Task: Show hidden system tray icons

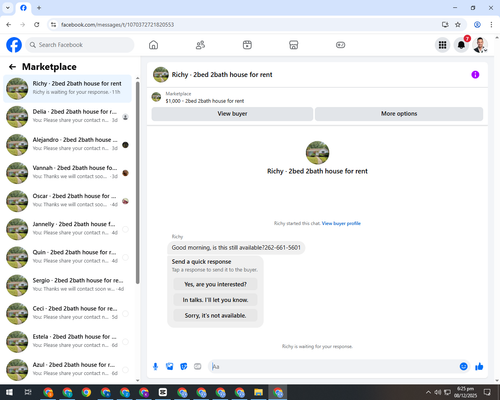Action: 428,392
